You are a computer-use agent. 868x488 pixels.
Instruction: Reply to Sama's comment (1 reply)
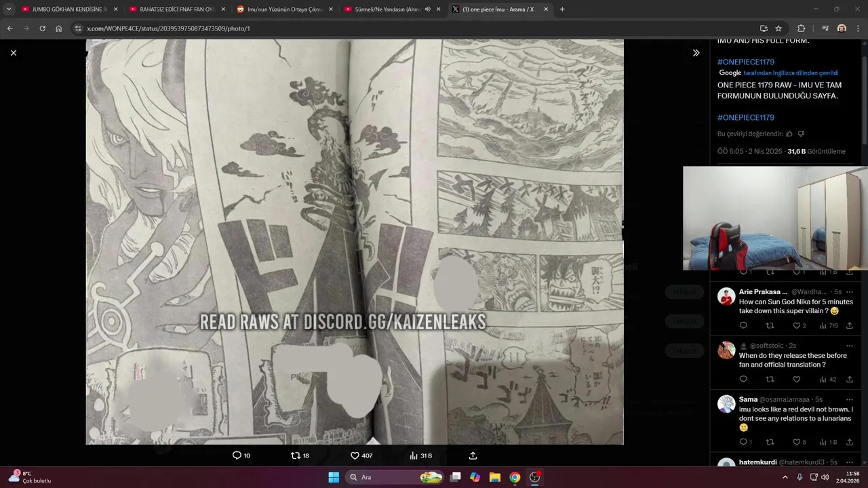click(x=746, y=442)
